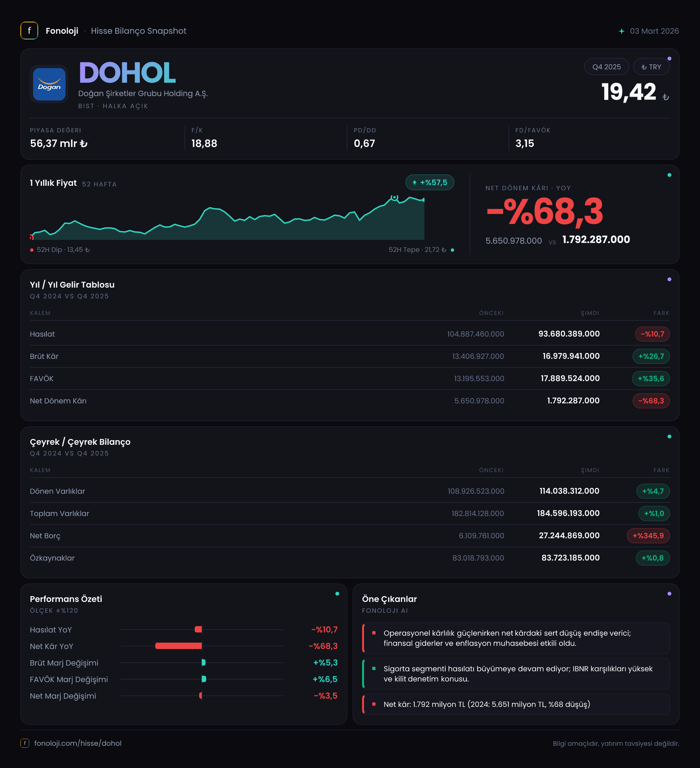
Task: Open the Doğan company logo thumbnail
Action: [49, 84]
